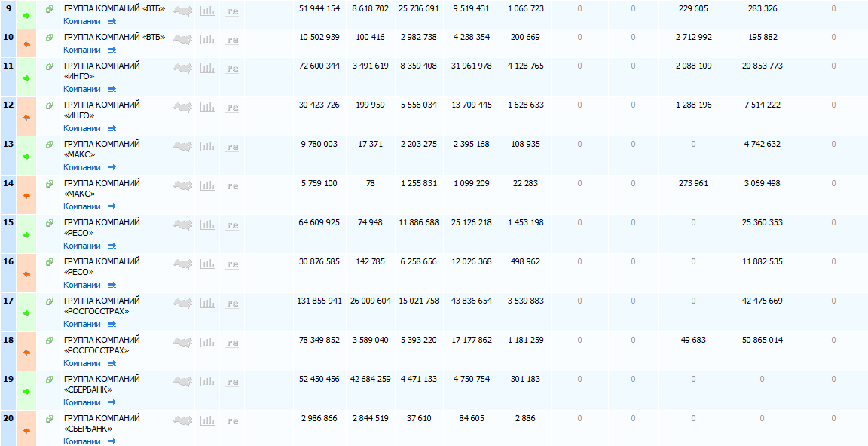The image size is (868, 446).
Task: Click the value 25 360 353
Action: 763,222
